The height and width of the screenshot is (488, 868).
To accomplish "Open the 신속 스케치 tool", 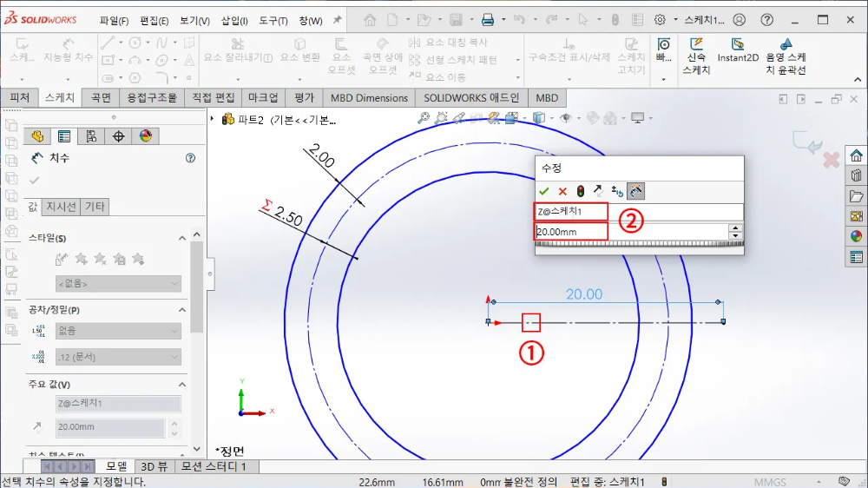I will click(x=696, y=56).
